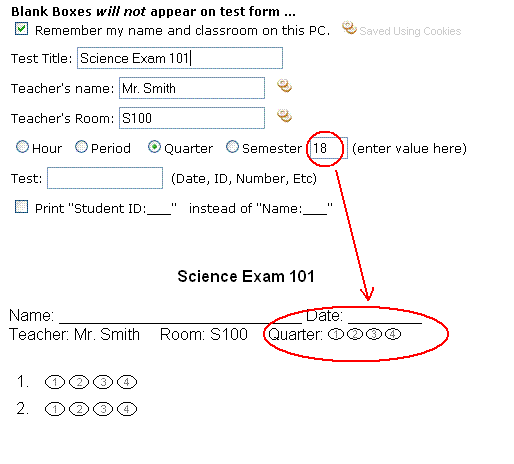Fill bubble 1 for question 1
The width and height of the screenshot is (514, 464).
pyautogui.click(x=55, y=382)
